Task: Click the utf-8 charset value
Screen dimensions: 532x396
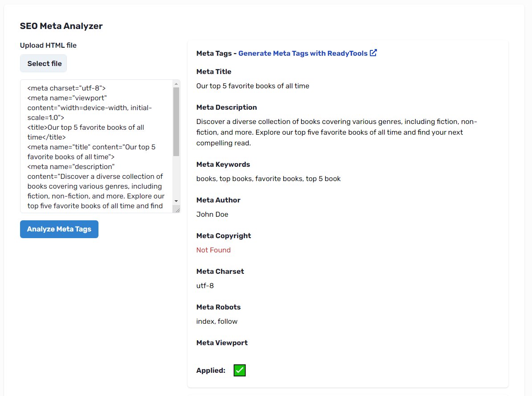Action: click(x=205, y=285)
